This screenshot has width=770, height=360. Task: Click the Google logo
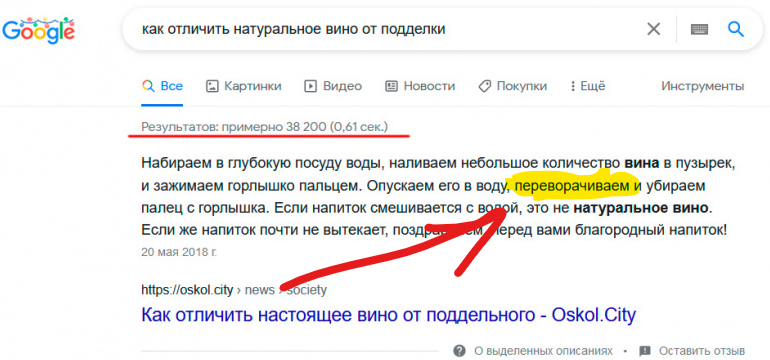coord(38,31)
